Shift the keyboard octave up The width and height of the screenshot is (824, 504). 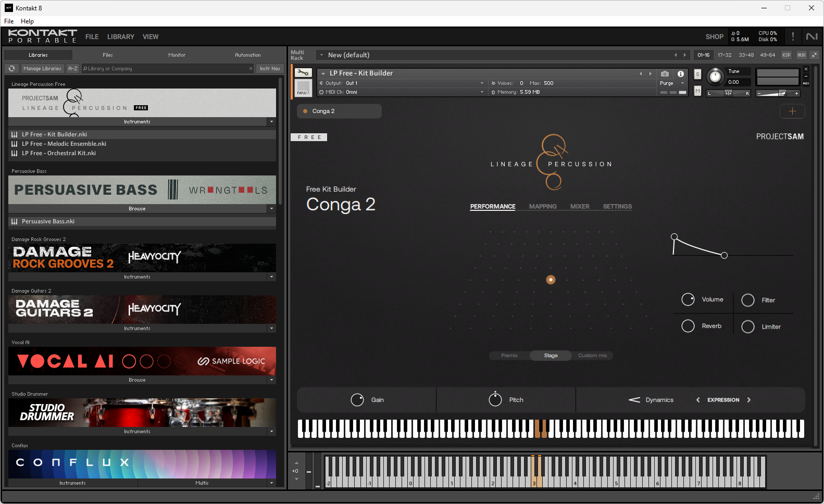(296, 463)
